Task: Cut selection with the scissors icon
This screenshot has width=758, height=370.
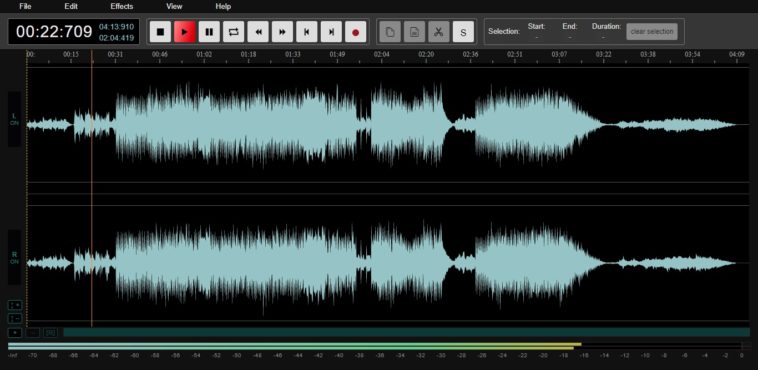Action: 439,32
